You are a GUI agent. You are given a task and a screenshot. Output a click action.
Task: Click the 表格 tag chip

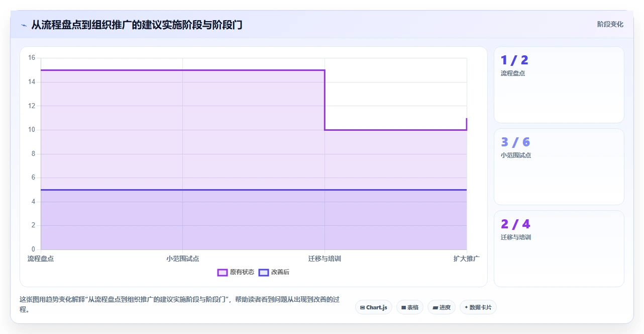click(x=410, y=307)
